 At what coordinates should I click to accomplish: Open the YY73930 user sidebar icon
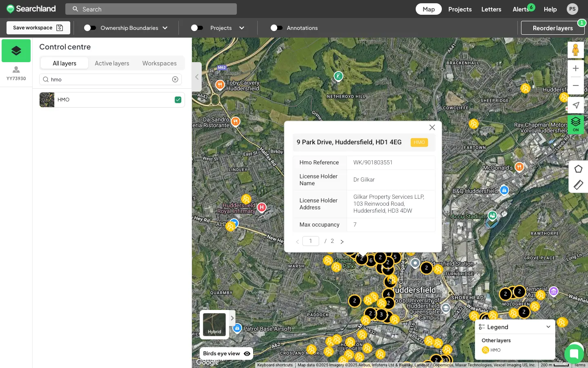click(16, 74)
